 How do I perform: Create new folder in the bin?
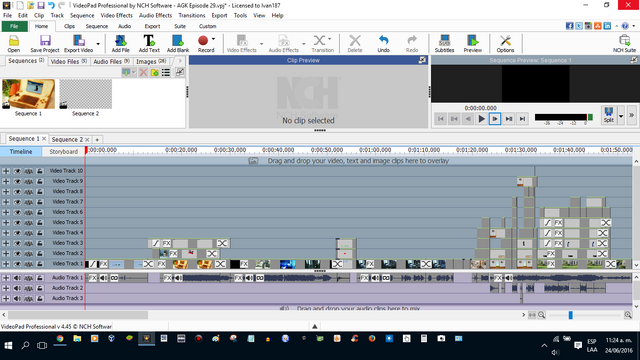tap(155, 73)
